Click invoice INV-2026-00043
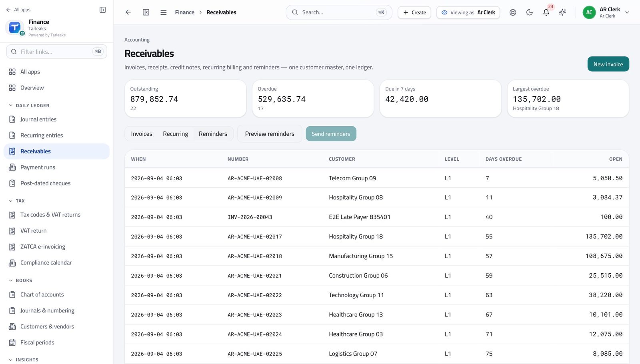This screenshot has height=364, width=640. tap(250, 217)
